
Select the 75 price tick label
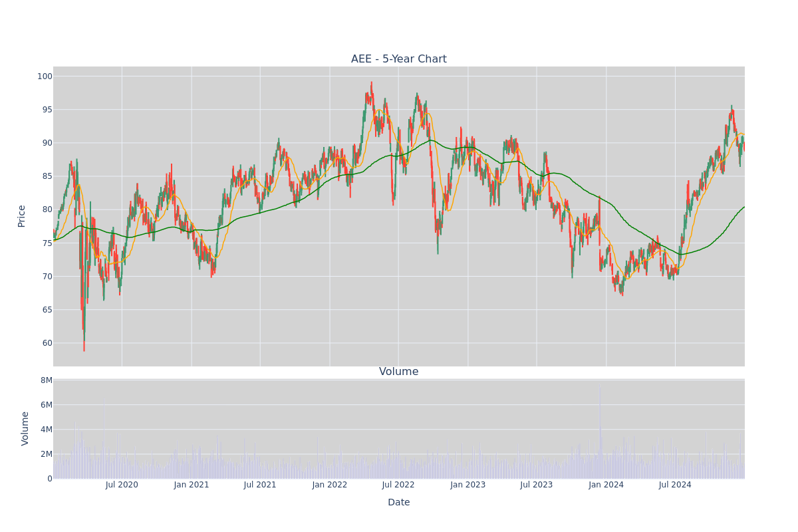point(47,243)
